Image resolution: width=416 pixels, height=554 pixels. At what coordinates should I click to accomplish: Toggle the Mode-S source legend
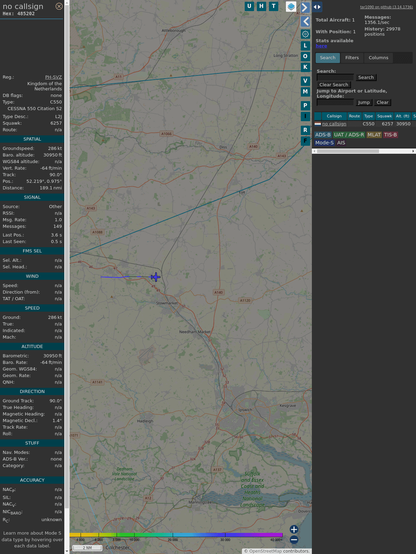coord(324,143)
